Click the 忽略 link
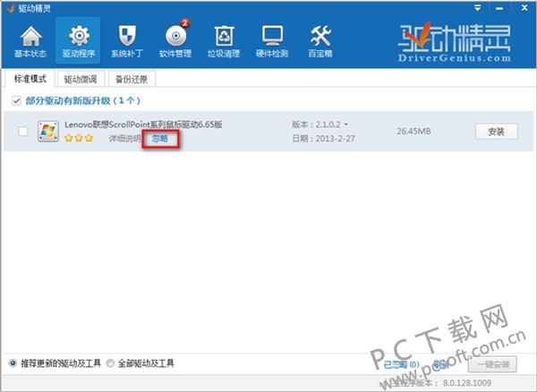 tap(160, 139)
